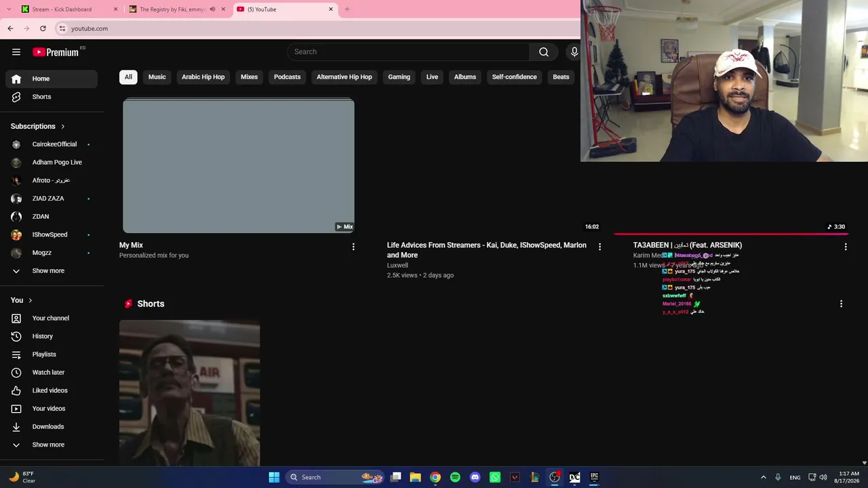Open TA3ABEEN (Feat. ARSENIK) video title
The image size is (868, 488).
(687, 245)
